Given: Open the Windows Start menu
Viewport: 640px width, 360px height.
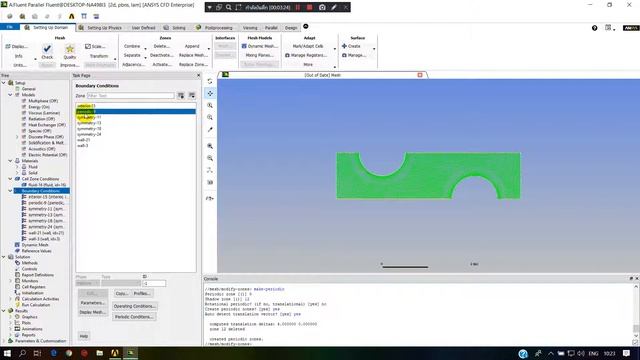Looking at the screenshot, I should point(7,353).
